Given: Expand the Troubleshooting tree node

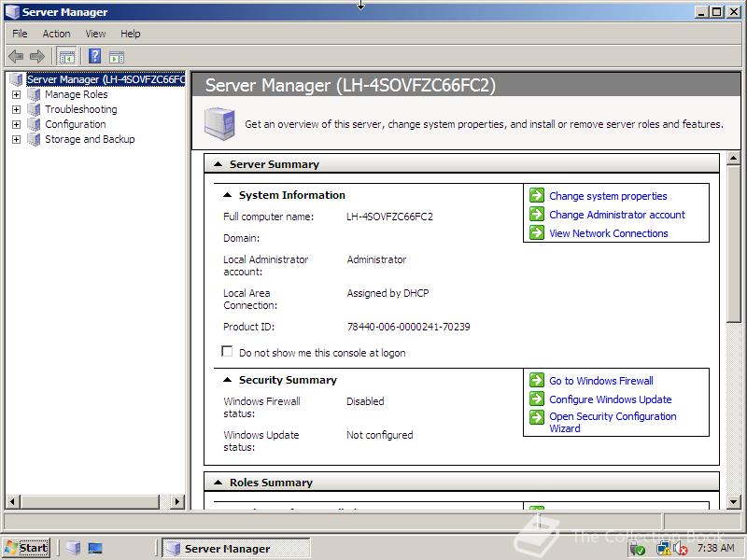Looking at the screenshot, I should pos(16,109).
